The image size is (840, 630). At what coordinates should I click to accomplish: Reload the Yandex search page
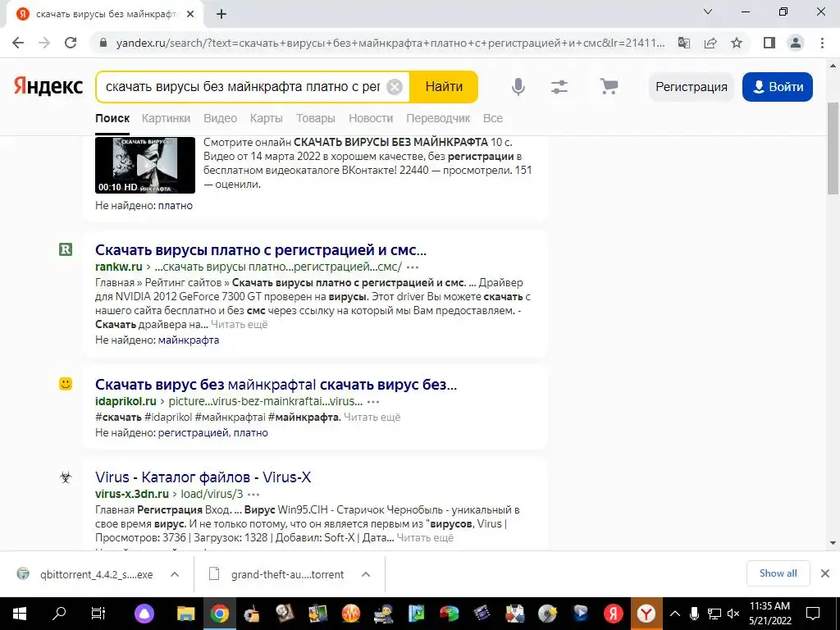click(x=71, y=43)
